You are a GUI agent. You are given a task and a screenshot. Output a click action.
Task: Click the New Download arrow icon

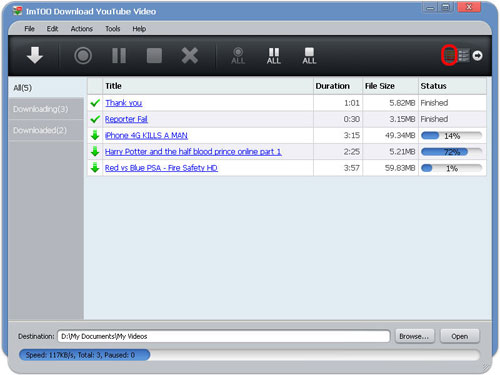pyautogui.click(x=35, y=55)
